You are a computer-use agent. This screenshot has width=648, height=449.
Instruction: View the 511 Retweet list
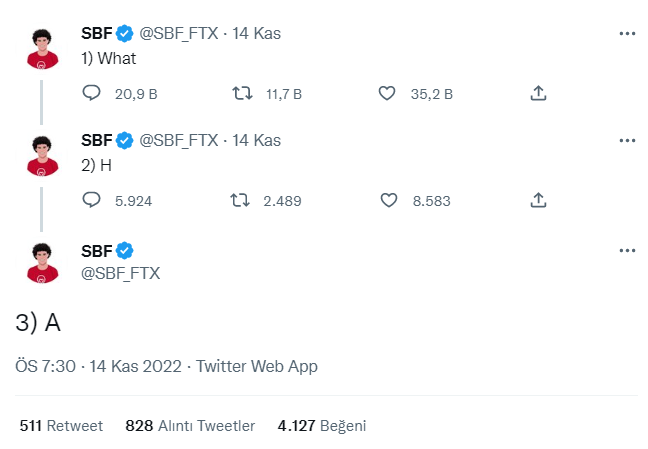coord(61,426)
